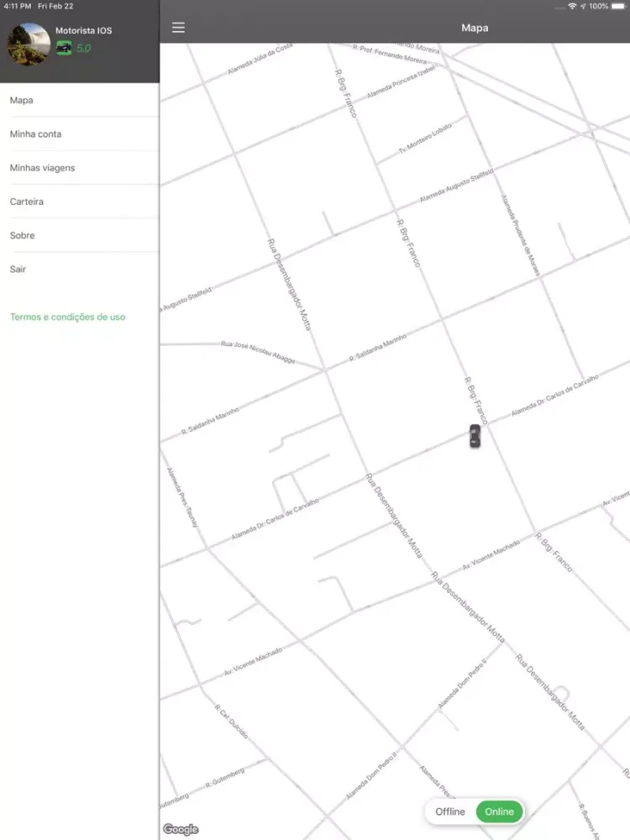
Task: Select the car marker on the map
Action: tap(475, 436)
